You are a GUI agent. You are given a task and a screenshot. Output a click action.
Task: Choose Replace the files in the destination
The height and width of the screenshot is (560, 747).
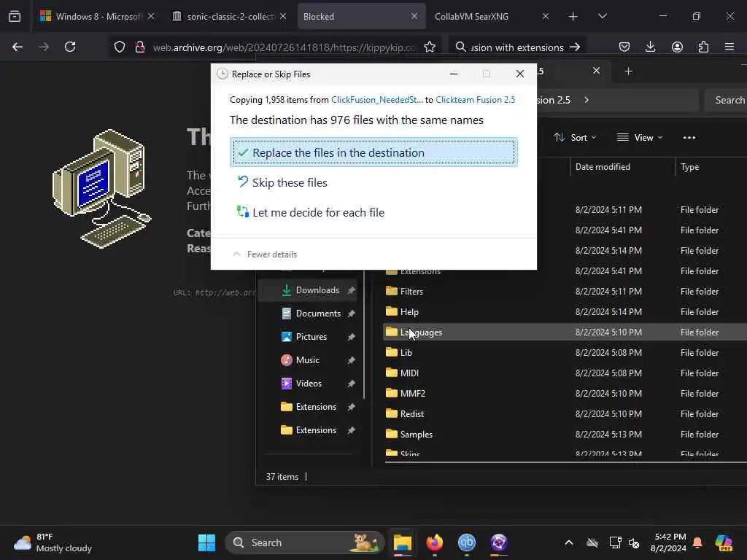(373, 152)
